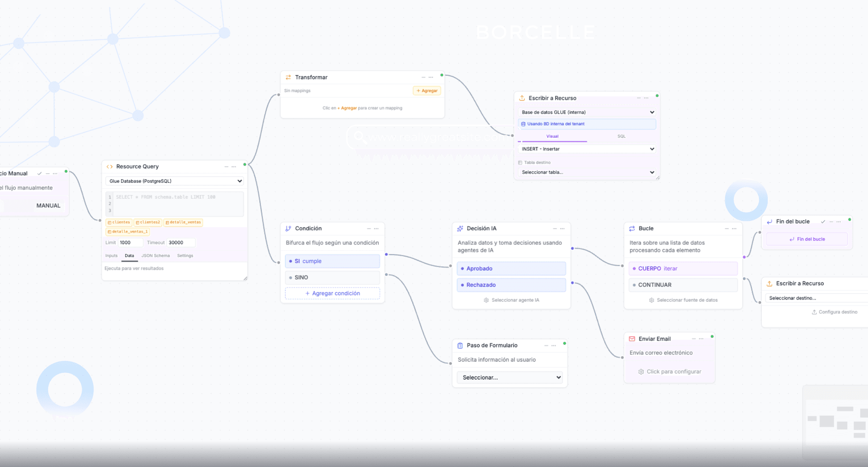Select the Rechazado decision outcome

[511, 285]
